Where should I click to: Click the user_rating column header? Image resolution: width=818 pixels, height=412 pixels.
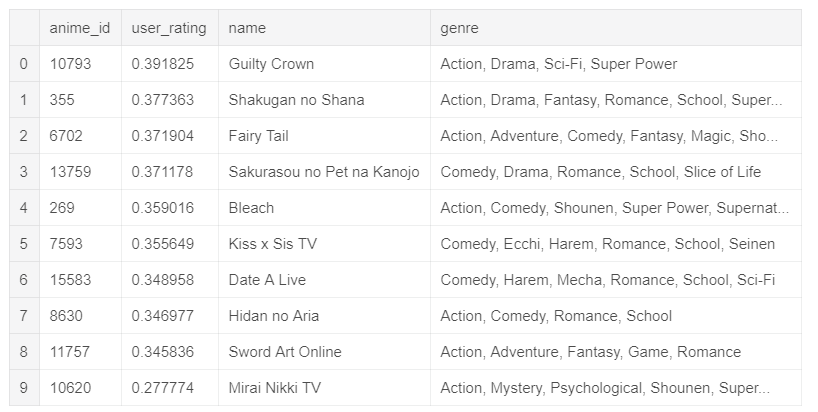pyautogui.click(x=169, y=28)
